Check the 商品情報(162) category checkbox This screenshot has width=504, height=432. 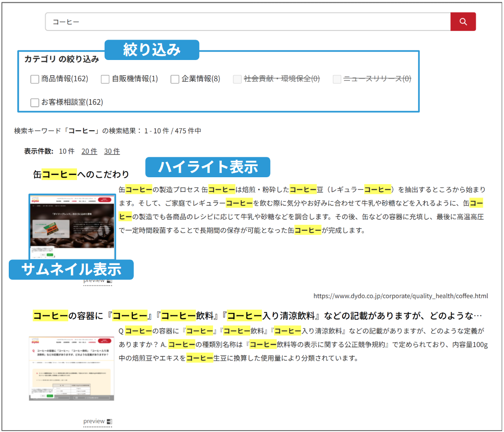[35, 79]
